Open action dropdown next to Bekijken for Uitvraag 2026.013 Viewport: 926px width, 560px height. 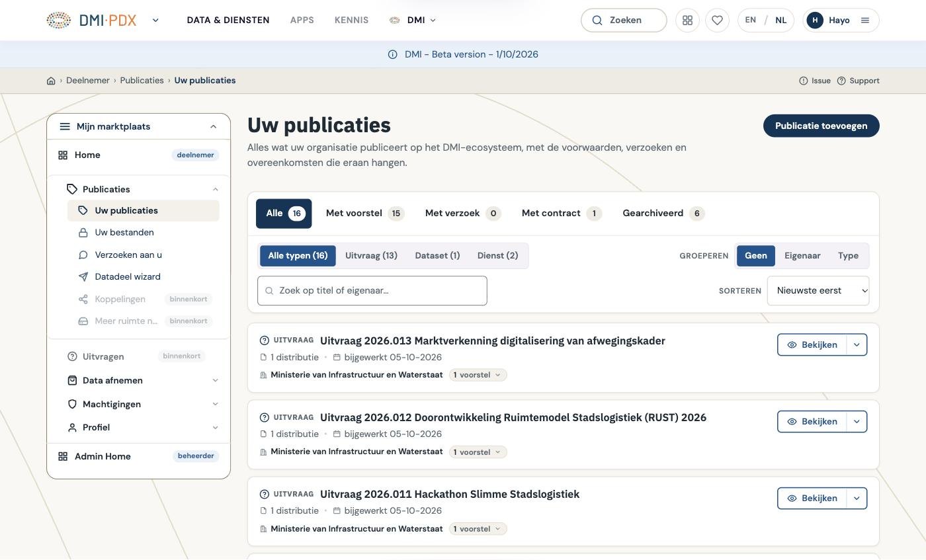tap(857, 344)
